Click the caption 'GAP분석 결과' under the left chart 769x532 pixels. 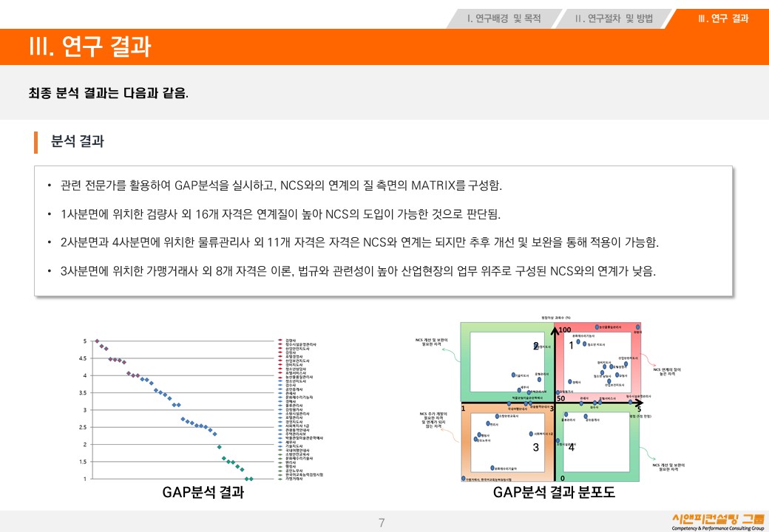(x=203, y=492)
